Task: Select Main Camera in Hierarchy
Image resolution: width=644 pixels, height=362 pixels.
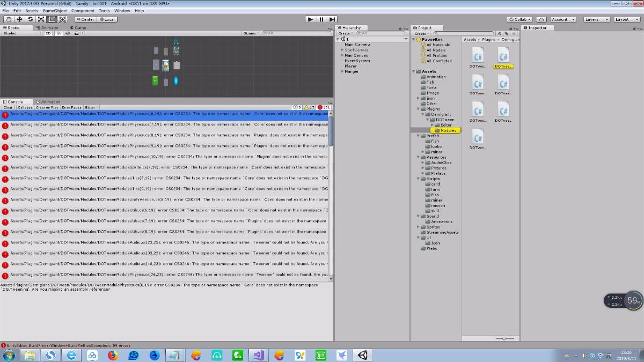Action: coord(357,45)
